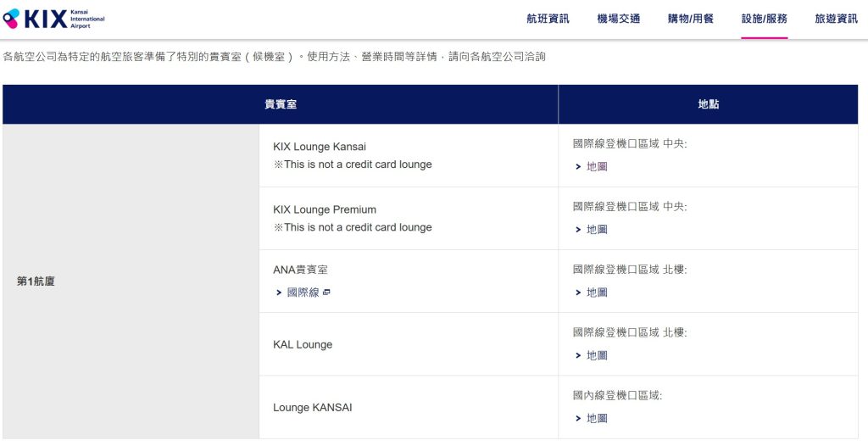Open the 機場交通 menu
Screen dimensions: 868x446
coord(618,19)
